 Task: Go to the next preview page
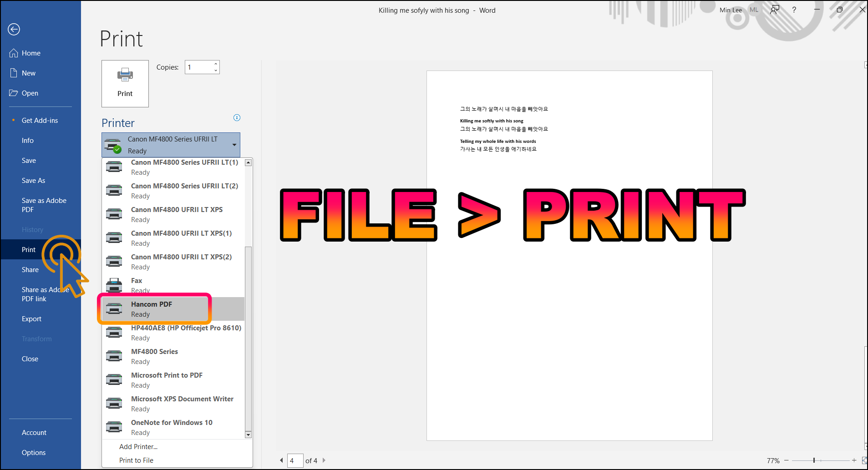click(324, 460)
